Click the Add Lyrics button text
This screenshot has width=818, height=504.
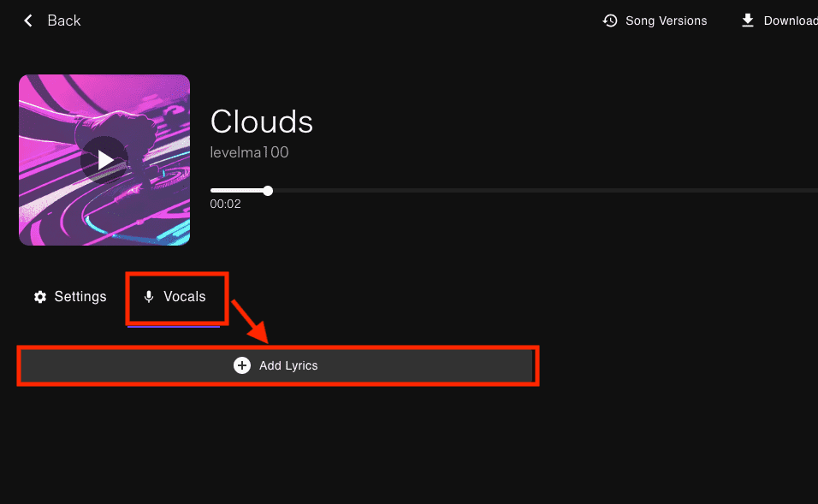click(x=288, y=365)
